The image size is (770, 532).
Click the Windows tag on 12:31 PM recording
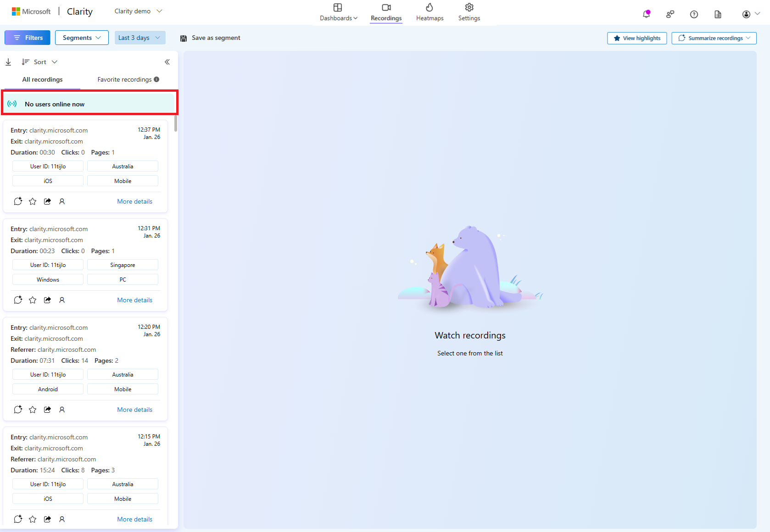pos(48,280)
